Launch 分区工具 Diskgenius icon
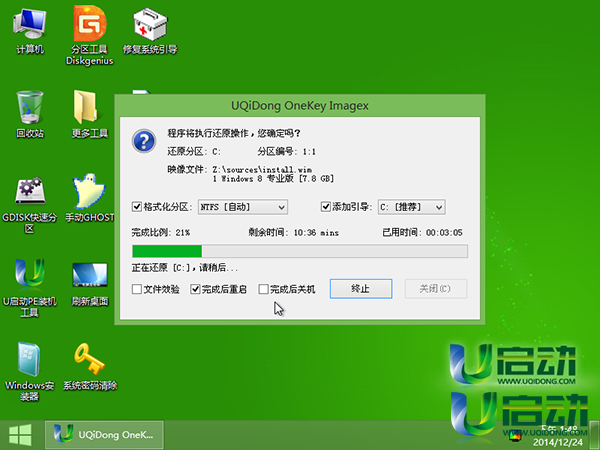Viewport: 600px width, 450px height. click(x=90, y=36)
